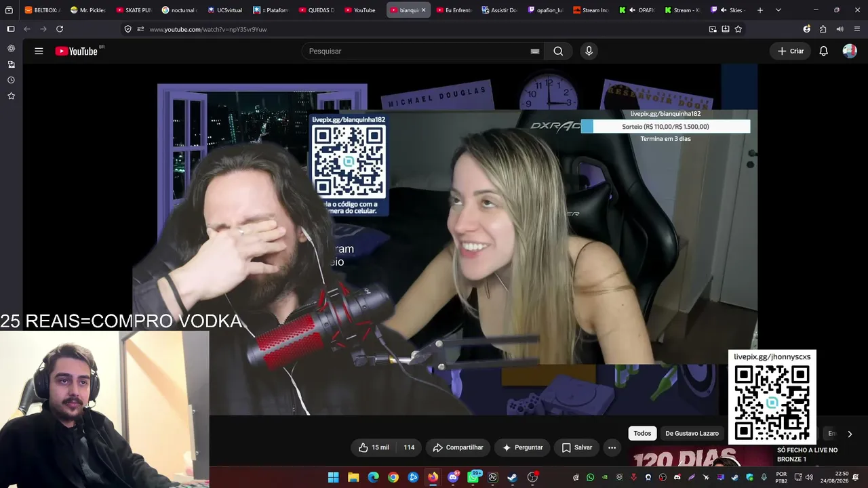Open the account avatar menu
Screen dimensions: 868x488
850,51
